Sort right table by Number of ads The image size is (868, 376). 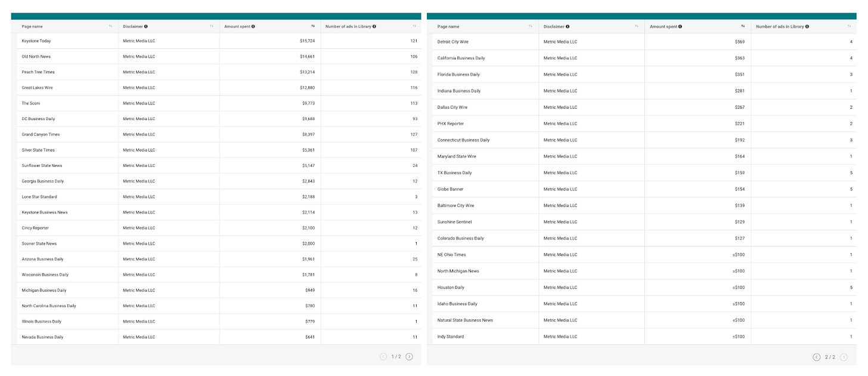pos(850,26)
